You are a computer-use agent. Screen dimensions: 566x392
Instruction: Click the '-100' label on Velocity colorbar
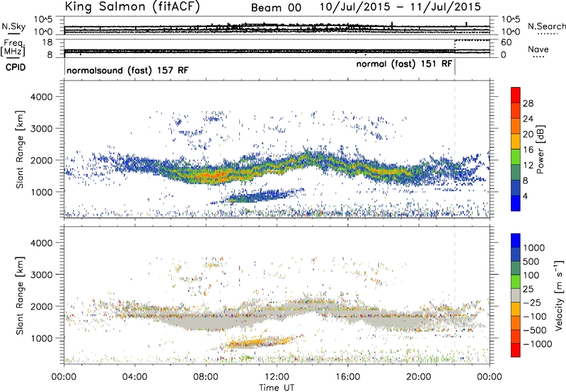click(534, 316)
